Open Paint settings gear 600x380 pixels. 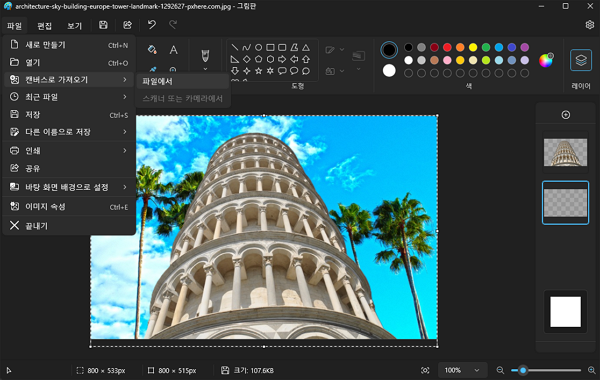(x=590, y=25)
